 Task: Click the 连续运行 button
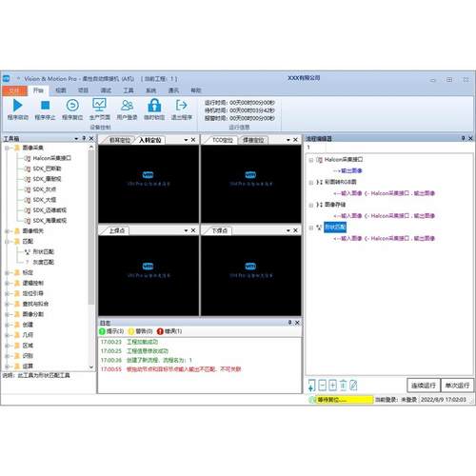click(424, 386)
